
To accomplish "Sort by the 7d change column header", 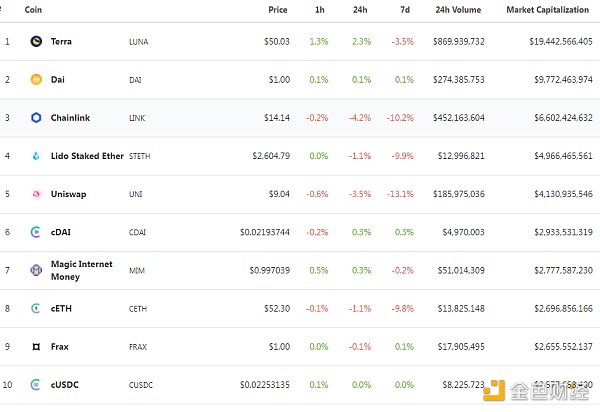I will pyautogui.click(x=405, y=10).
